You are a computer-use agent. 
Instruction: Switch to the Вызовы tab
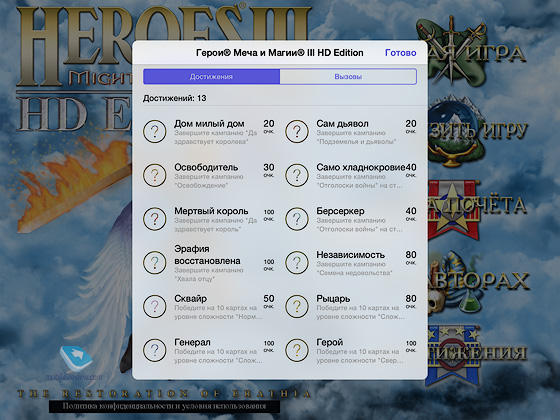click(348, 77)
